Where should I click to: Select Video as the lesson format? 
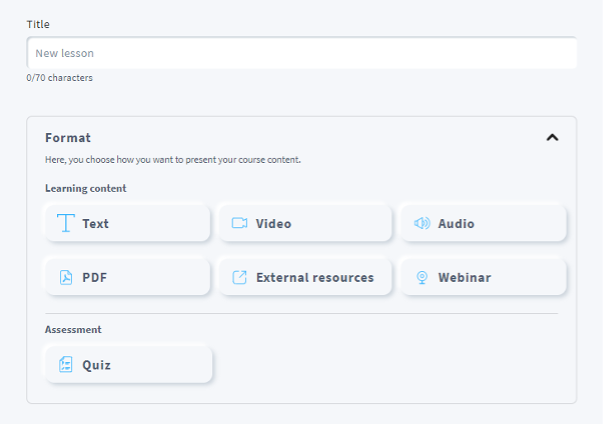tap(305, 224)
